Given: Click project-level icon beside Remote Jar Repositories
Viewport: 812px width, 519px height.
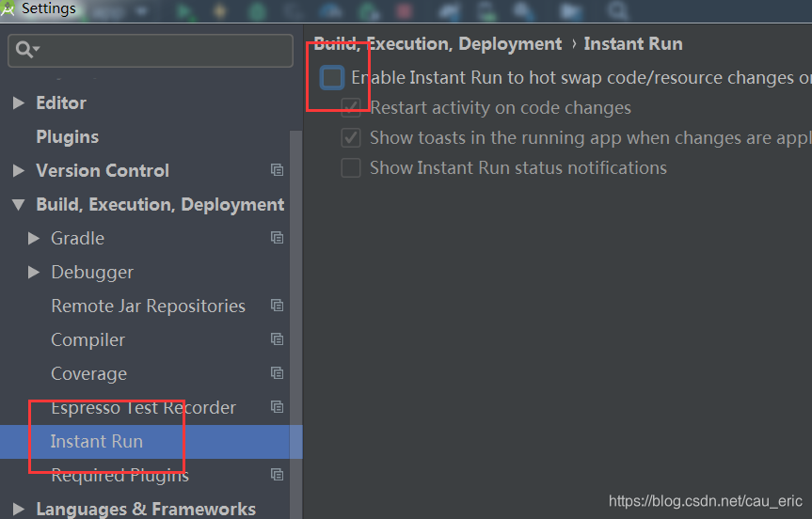Looking at the screenshot, I should point(277,306).
